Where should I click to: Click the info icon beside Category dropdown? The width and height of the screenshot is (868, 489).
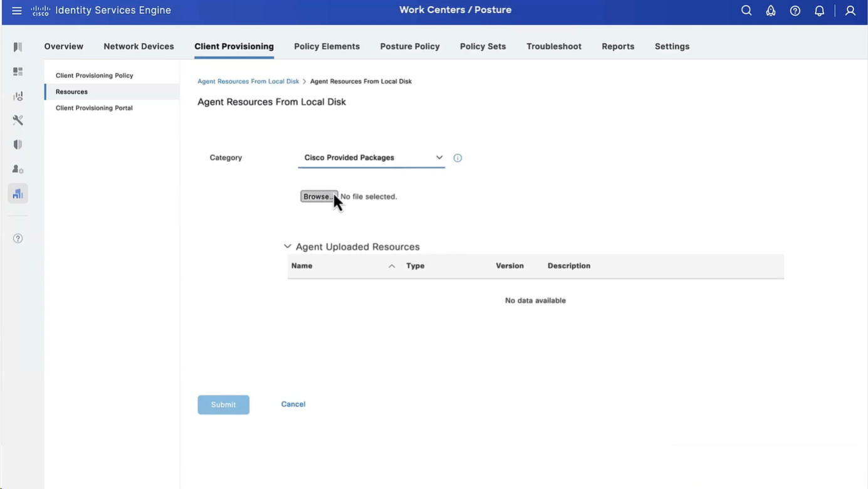tap(458, 158)
